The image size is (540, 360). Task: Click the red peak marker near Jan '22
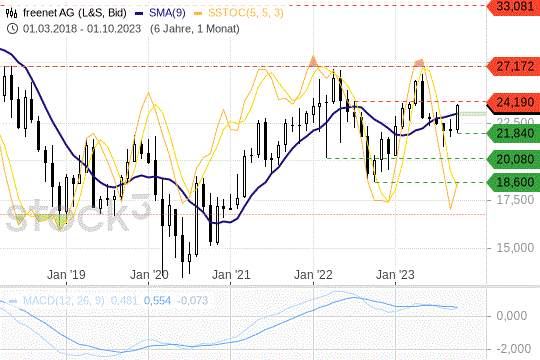[x=313, y=62]
